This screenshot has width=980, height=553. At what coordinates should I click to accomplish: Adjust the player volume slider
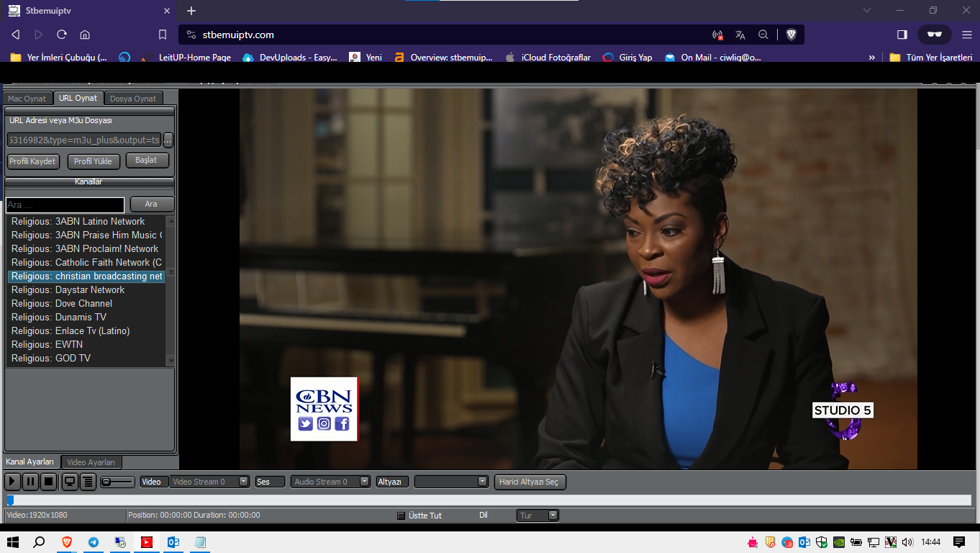[117, 482]
